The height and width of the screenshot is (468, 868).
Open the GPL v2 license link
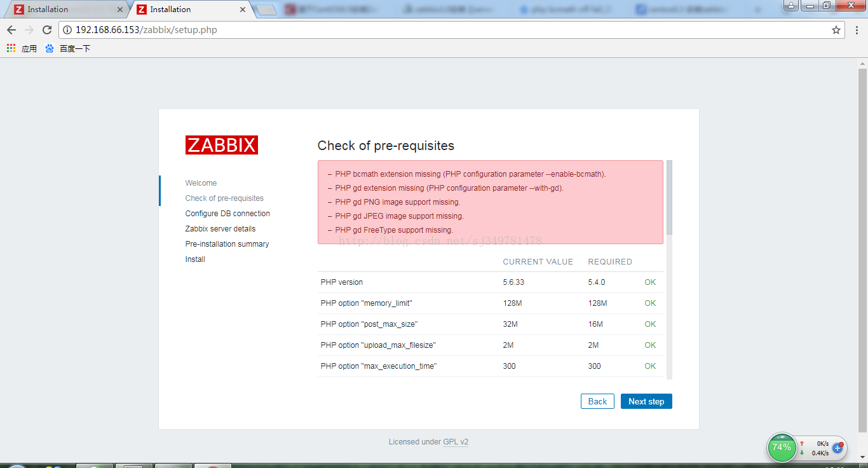click(x=456, y=442)
